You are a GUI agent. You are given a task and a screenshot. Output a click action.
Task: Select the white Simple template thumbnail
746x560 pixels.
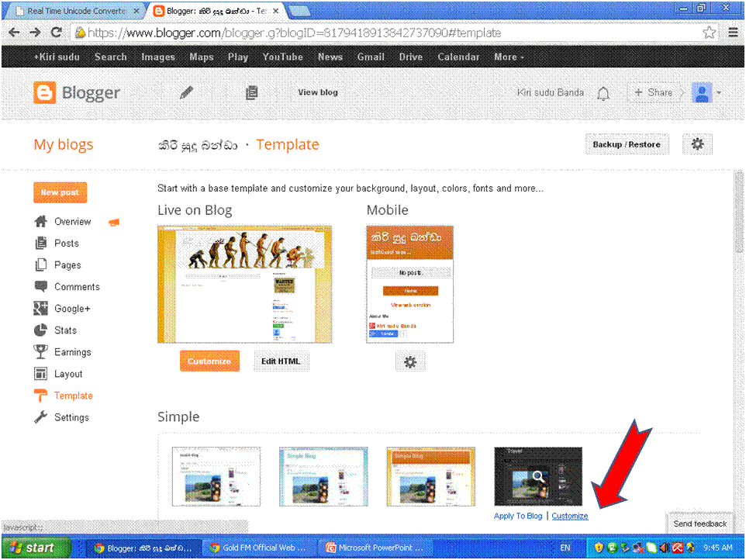coord(216,476)
